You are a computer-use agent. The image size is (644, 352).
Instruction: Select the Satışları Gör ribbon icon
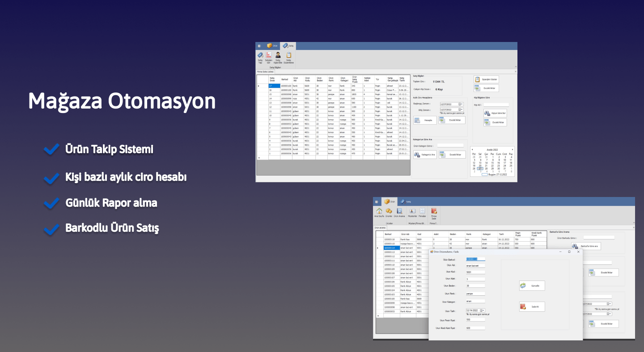269,58
